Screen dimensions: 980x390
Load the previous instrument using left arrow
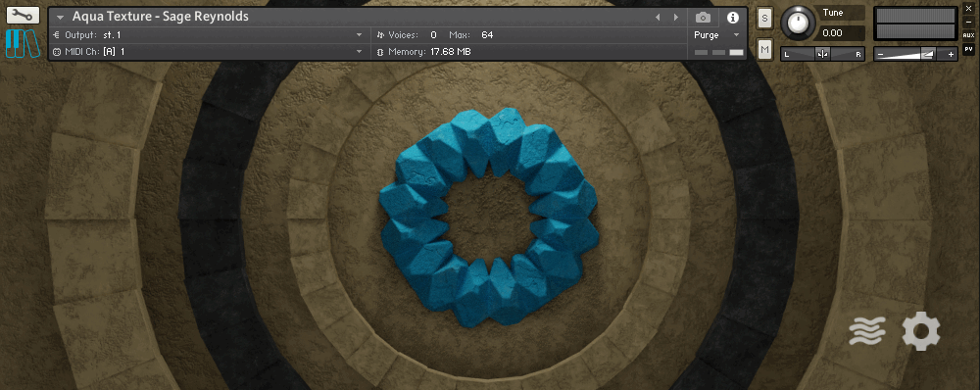[x=657, y=18]
